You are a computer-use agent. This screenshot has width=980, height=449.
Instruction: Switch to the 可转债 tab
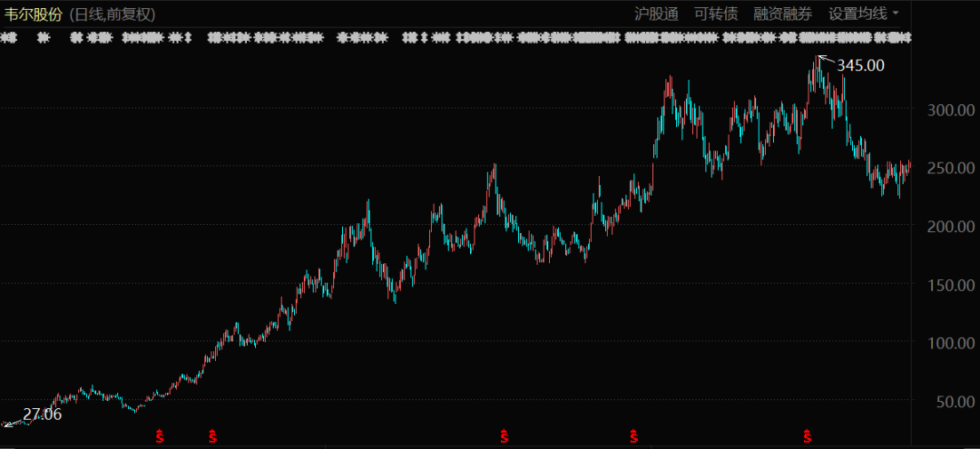[x=716, y=14]
